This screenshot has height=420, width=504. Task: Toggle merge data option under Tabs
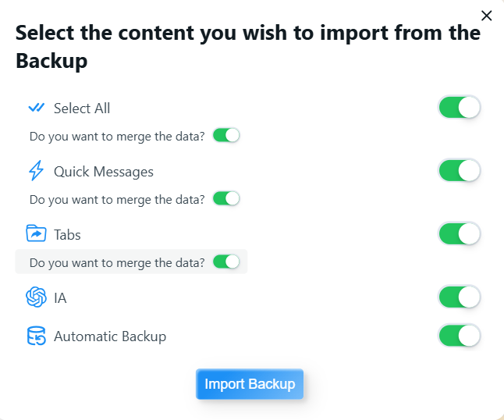226,262
